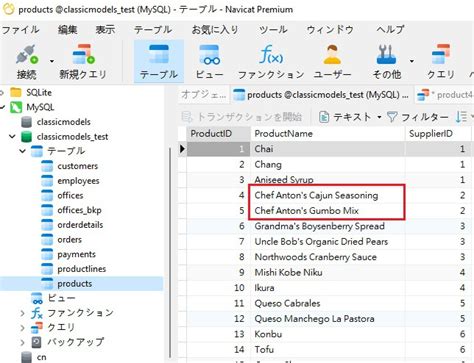
Task: Click Northwoods Cranberry Sauce cell
Action: [328, 257]
